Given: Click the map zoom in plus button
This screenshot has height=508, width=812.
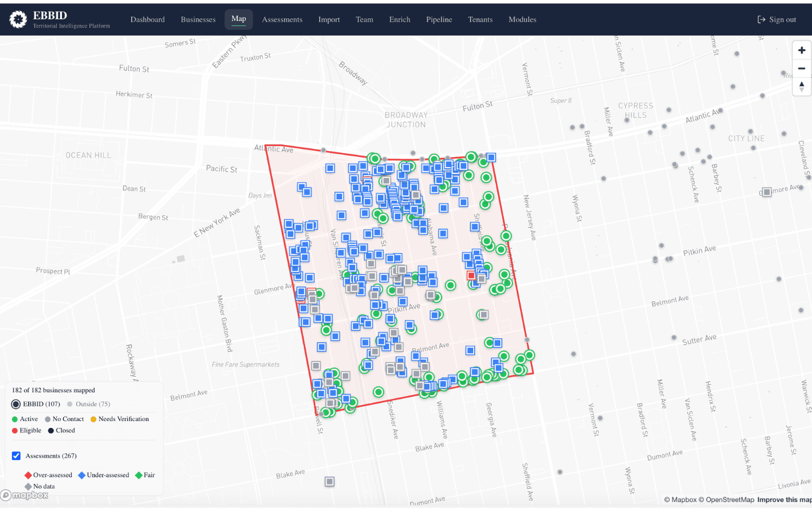Looking at the screenshot, I should (801, 50).
